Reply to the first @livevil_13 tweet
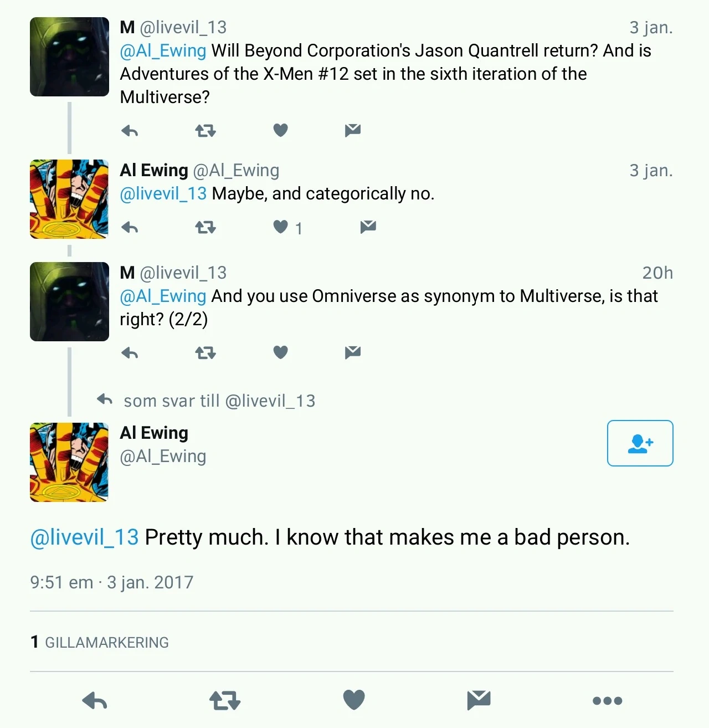 (130, 131)
